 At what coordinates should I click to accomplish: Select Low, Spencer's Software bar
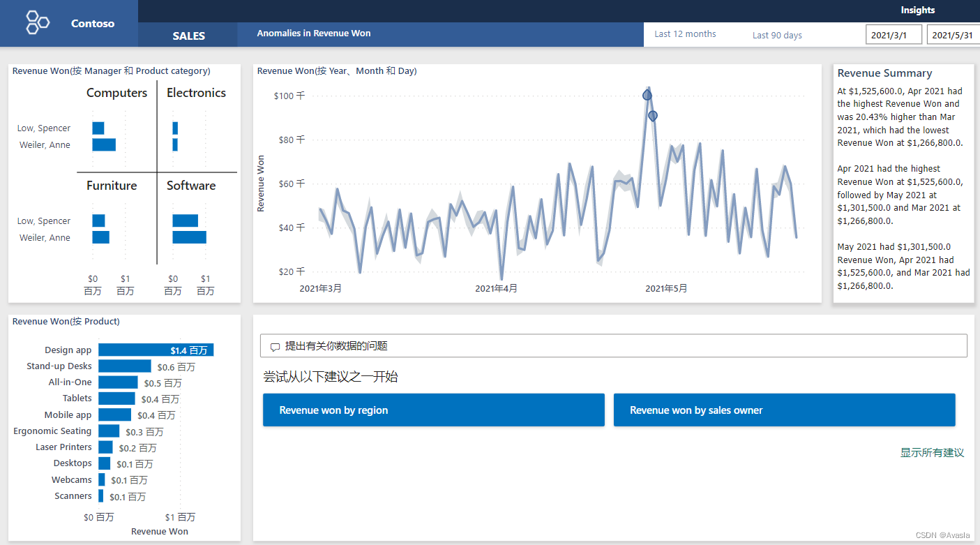coord(185,221)
